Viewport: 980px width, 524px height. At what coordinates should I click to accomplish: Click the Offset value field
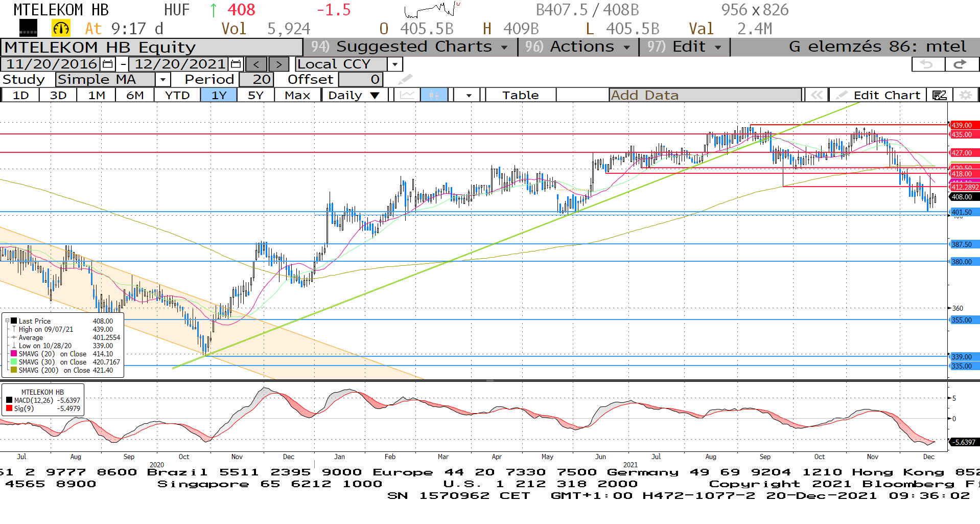[361, 79]
